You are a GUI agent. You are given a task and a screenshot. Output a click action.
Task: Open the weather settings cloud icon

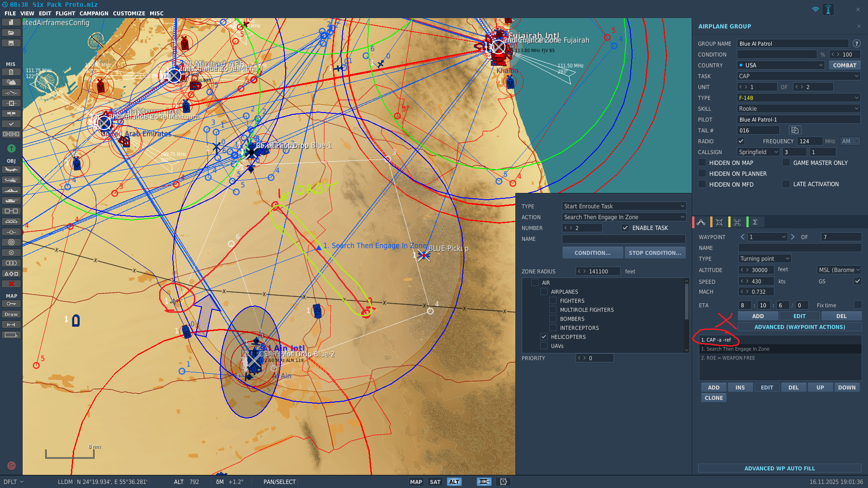[11, 82]
